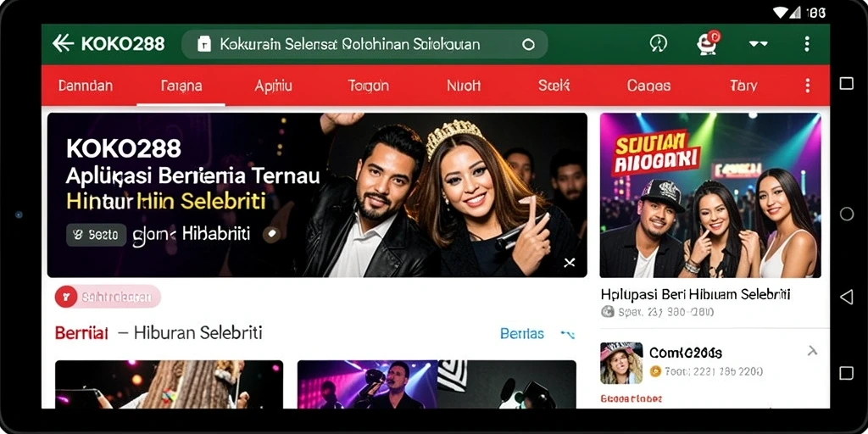Open the ComiG20ds list item

tap(710, 363)
